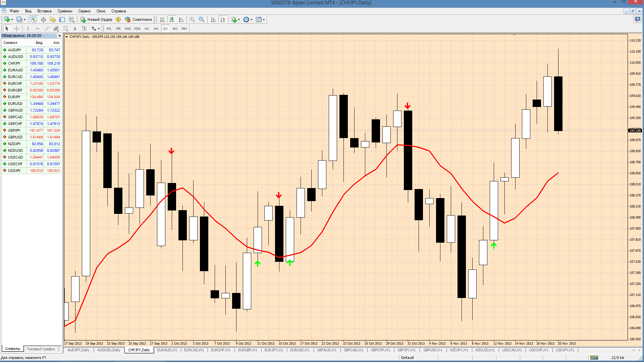Switch timeframe to M15
Viewport: 644px width, 362px height.
[x=128, y=28]
